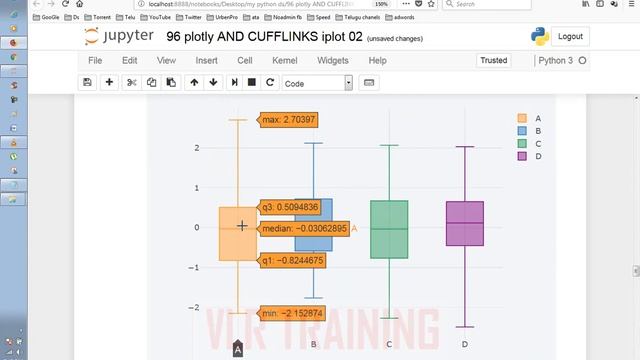The image size is (640, 360).
Task: Open the Insert menu
Action: click(206, 60)
